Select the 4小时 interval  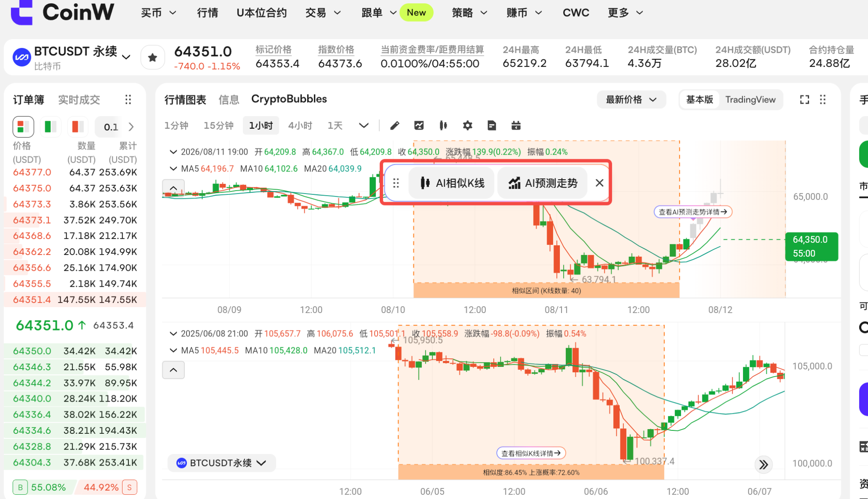point(300,125)
